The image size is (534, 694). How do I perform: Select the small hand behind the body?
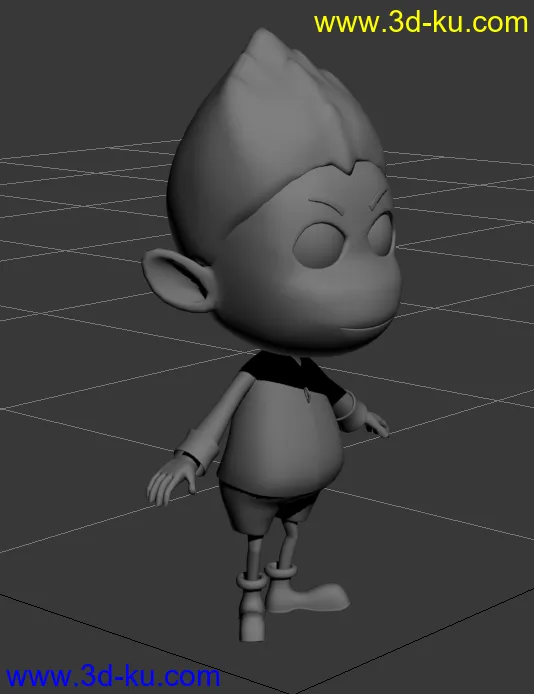pos(375,424)
